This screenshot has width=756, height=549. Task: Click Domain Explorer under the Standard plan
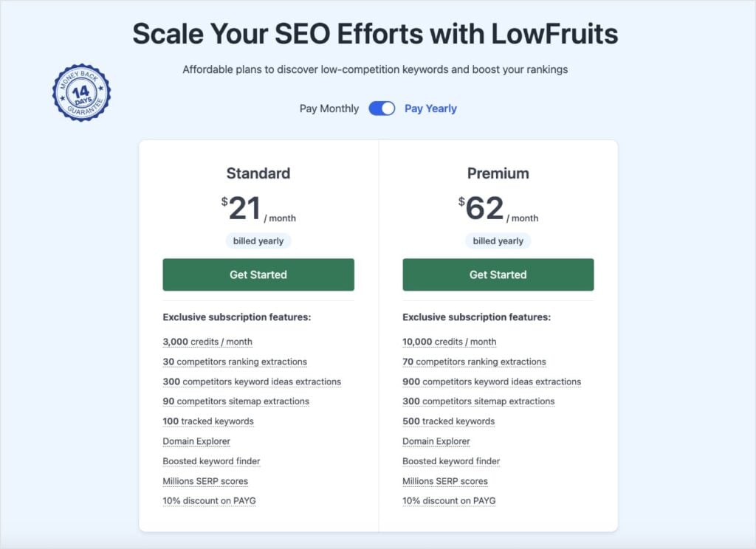196,441
